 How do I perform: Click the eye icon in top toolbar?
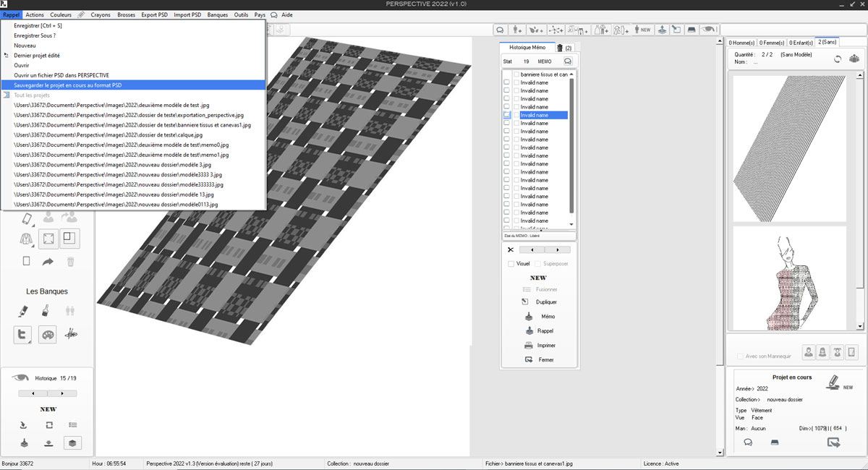click(710, 30)
